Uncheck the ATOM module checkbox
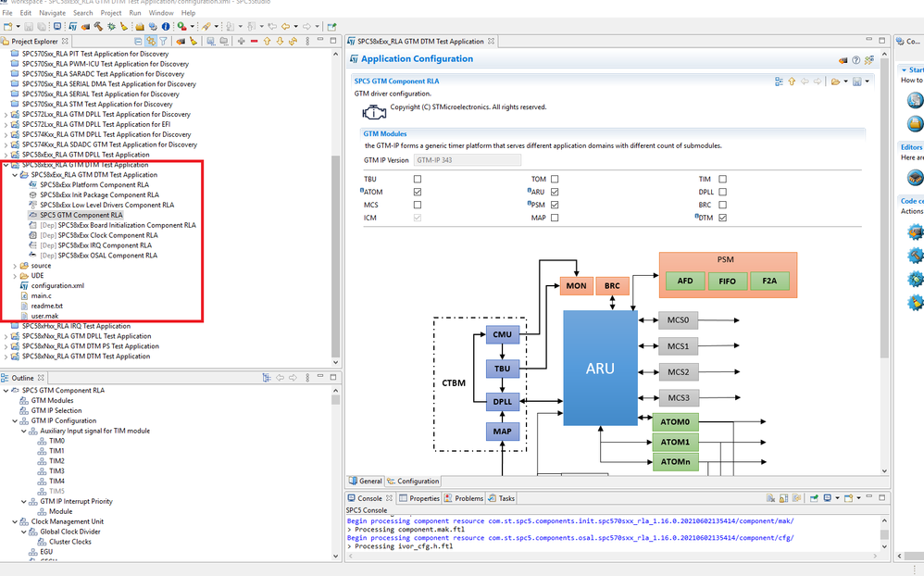Viewport: 924px width, 576px height. 418,192
